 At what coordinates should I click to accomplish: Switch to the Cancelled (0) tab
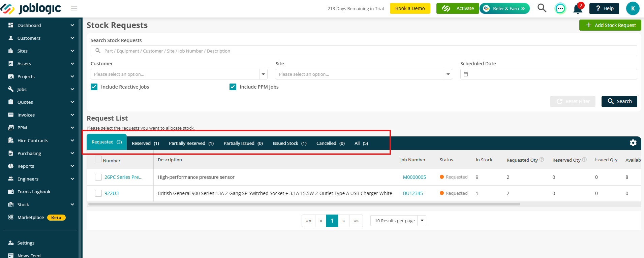330,143
